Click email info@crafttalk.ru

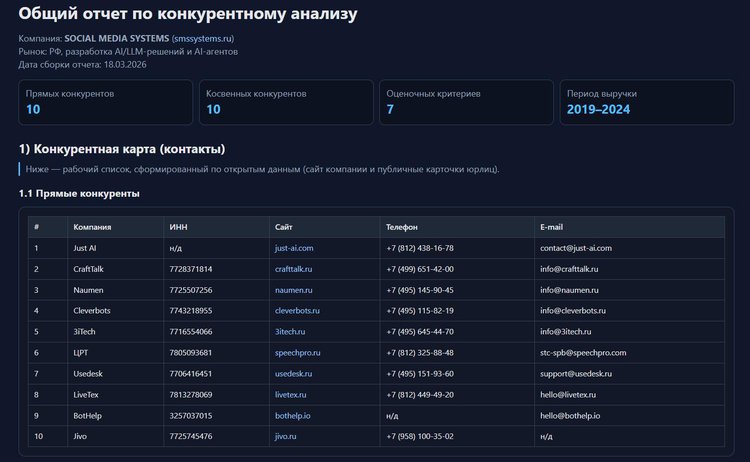click(569, 269)
